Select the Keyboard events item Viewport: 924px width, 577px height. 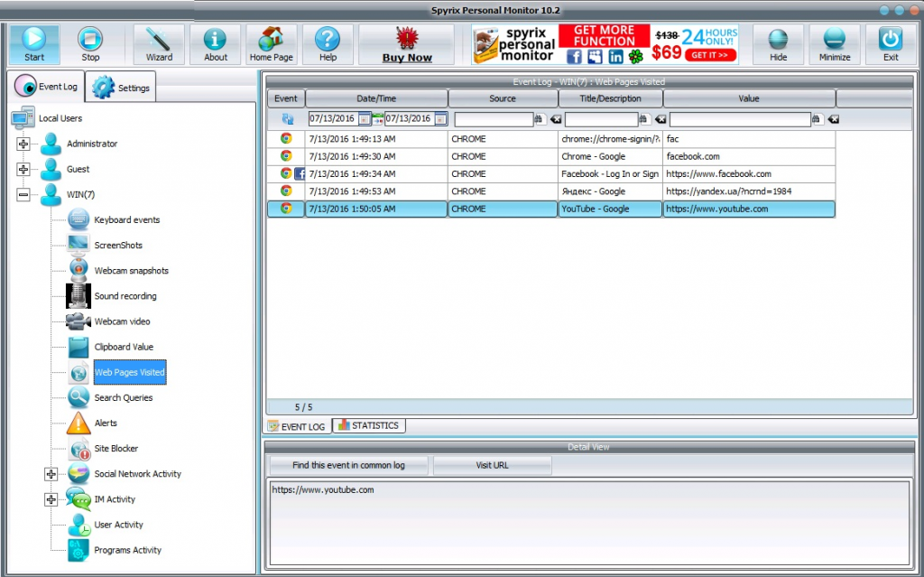click(126, 220)
